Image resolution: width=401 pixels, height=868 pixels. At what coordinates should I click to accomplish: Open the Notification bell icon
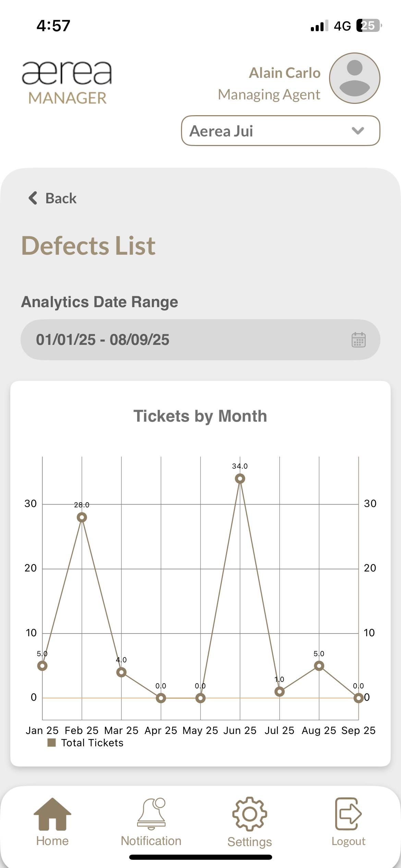pos(151,814)
